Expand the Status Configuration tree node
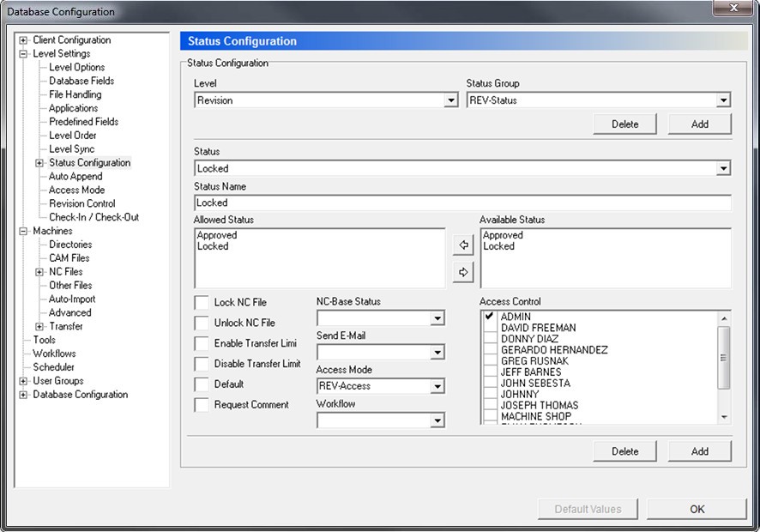Image resolution: width=760 pixels, height=532 pixels. (39, 163)
